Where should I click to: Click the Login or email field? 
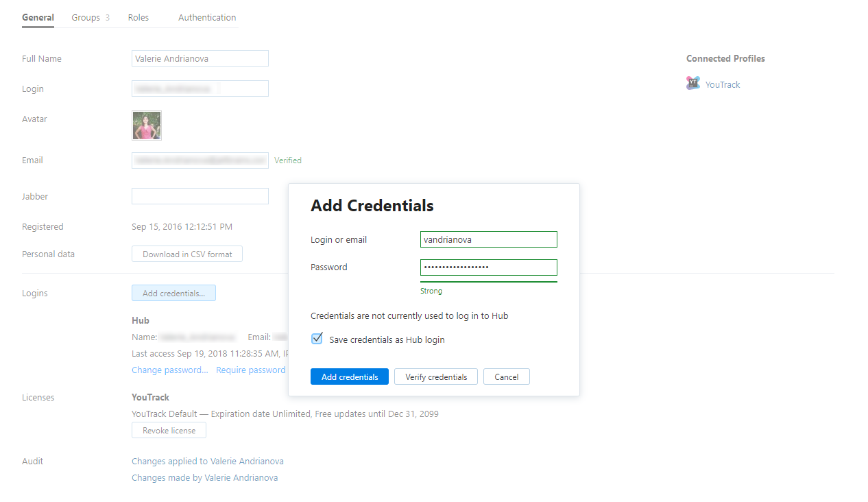pos(488,239)
